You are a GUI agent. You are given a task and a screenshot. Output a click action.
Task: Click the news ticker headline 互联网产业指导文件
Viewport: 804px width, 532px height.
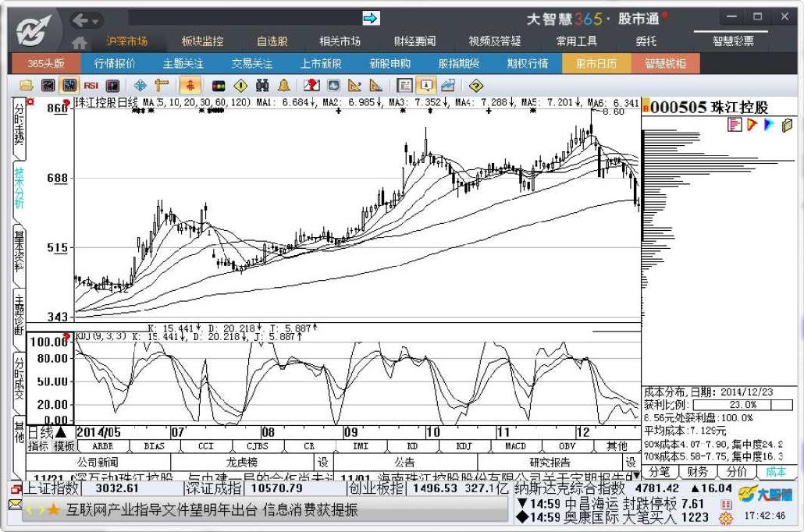click(x=212, y=510)
